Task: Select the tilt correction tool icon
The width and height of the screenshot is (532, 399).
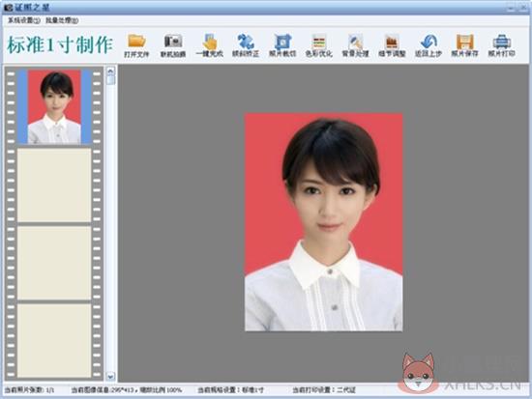Action: (246, 42)
